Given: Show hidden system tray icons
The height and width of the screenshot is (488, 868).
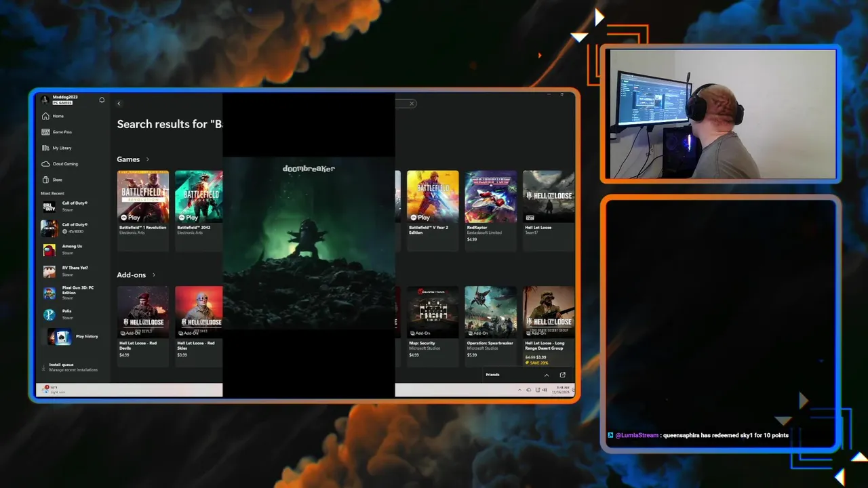Looking at the screenshot, I should pos(519,390).
